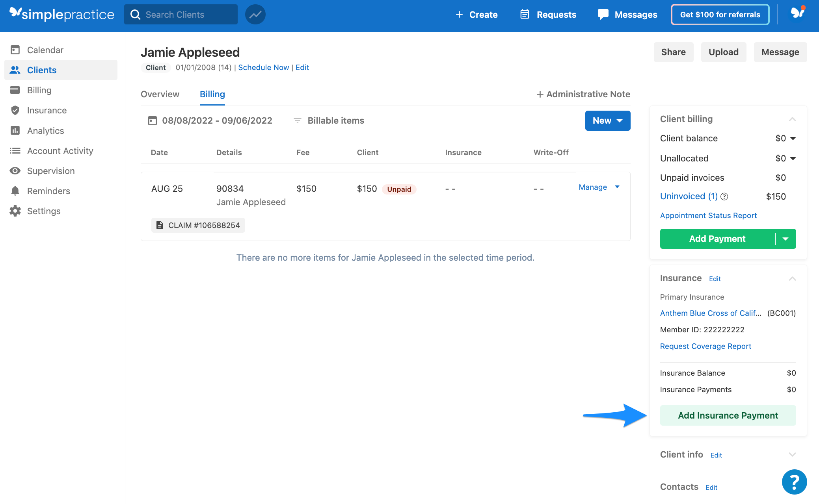819x504 pixels.
Task: Click the Upload button
Action: point(724,52)
